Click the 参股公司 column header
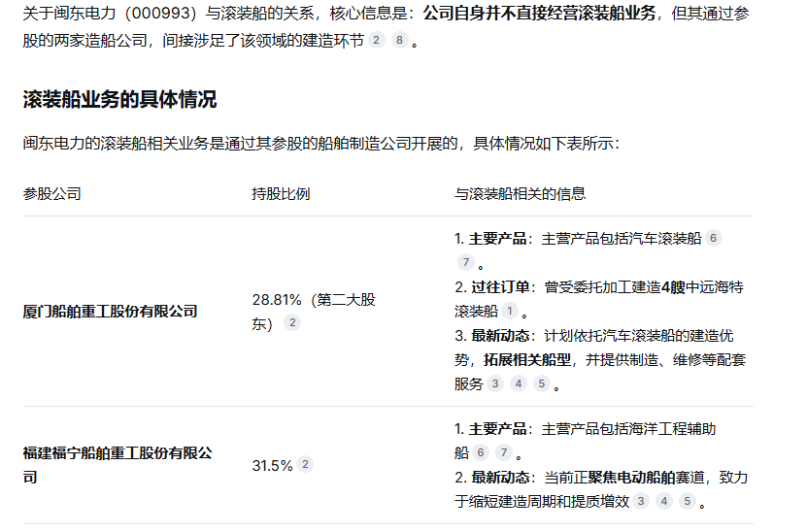 coord(52,194)
